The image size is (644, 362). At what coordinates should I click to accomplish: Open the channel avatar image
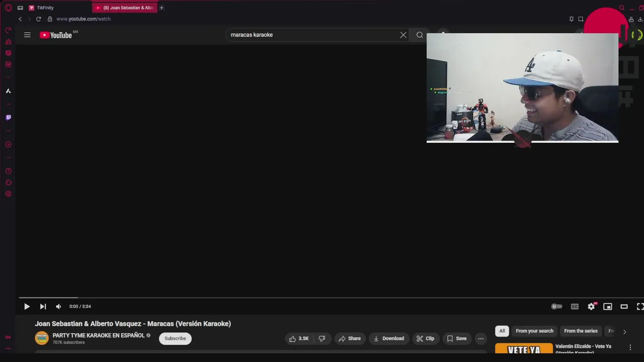tap(42, 338)
